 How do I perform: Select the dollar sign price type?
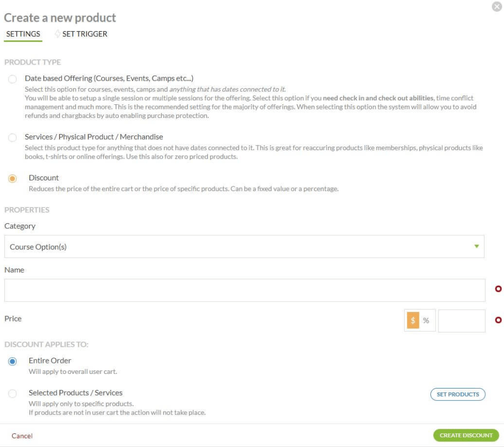413,321
